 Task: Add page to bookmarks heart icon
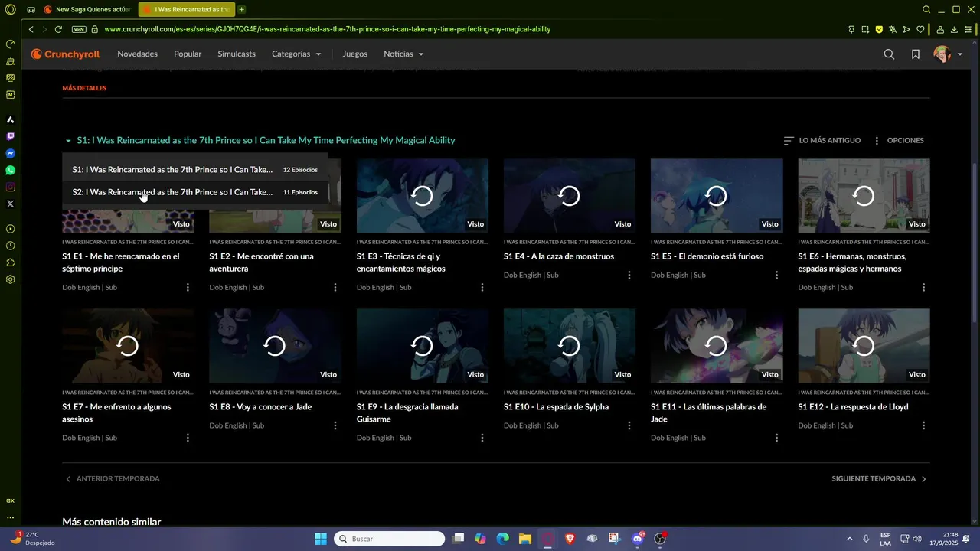pos(920,29)
